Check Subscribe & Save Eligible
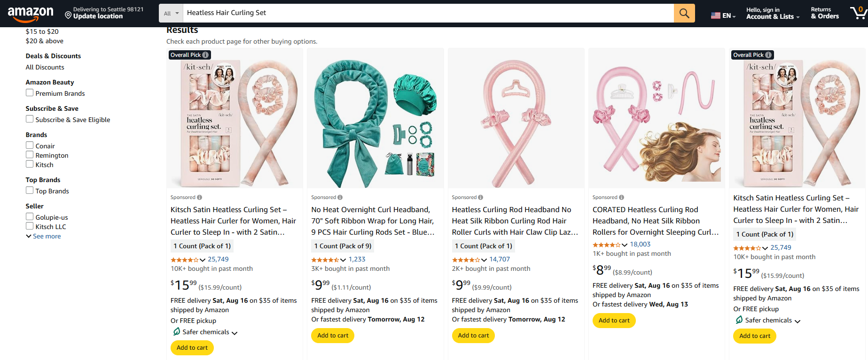Image resolution: width=868 pixels, height=360 pixels. (30, 119)
